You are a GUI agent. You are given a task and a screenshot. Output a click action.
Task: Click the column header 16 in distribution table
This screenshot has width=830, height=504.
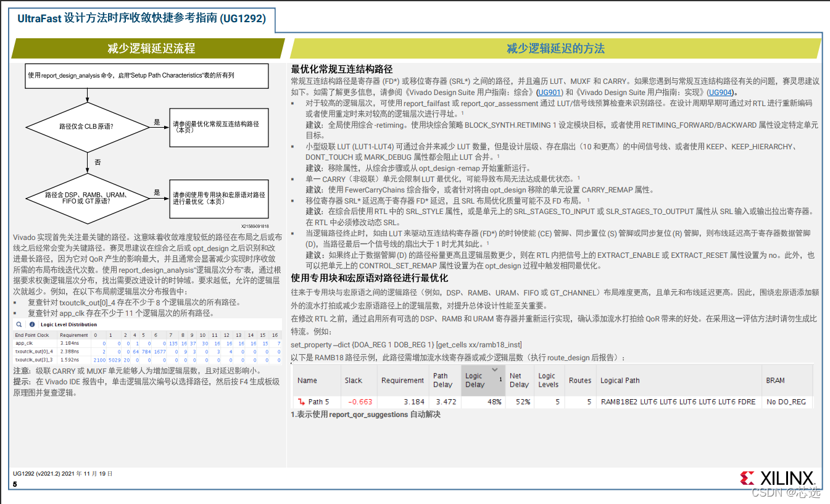[275, 335]
